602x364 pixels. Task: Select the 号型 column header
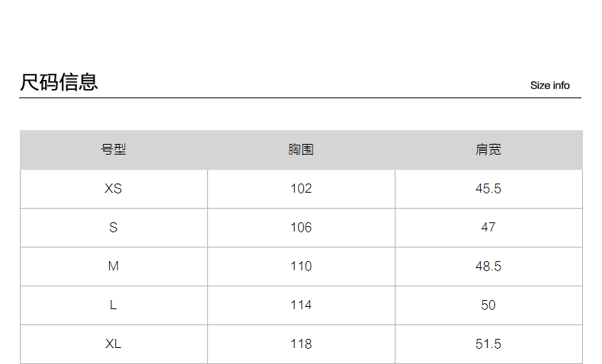(114, 150)
